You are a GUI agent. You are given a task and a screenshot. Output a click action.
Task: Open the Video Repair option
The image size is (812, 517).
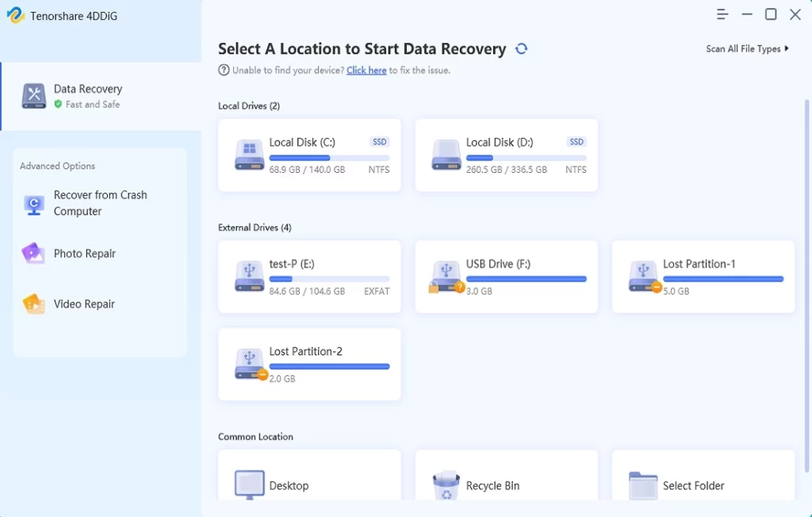tap(100, 304)
